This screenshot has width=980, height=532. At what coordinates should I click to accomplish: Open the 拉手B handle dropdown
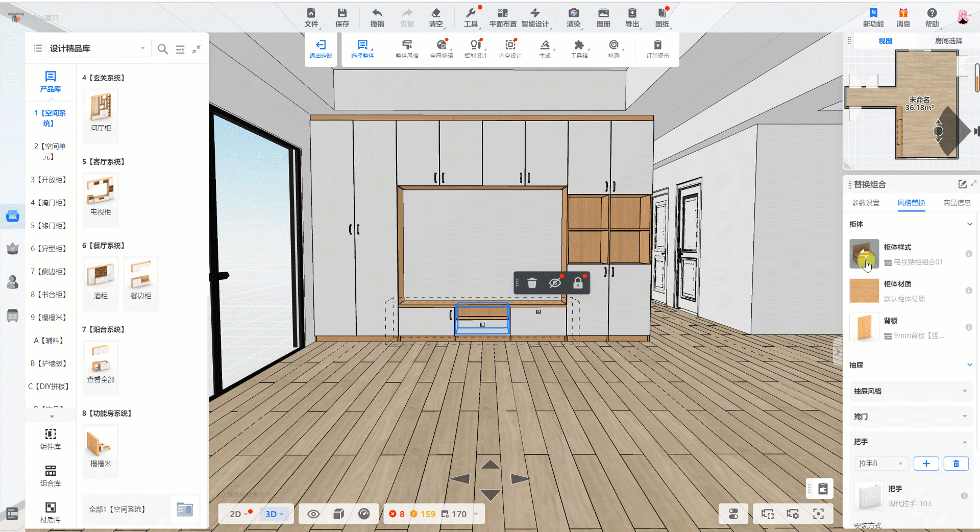tap(880, 464)
